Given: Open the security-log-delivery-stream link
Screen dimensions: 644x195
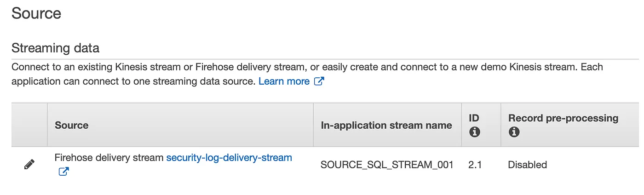Looking at the screenshot, I should point(229,158).
